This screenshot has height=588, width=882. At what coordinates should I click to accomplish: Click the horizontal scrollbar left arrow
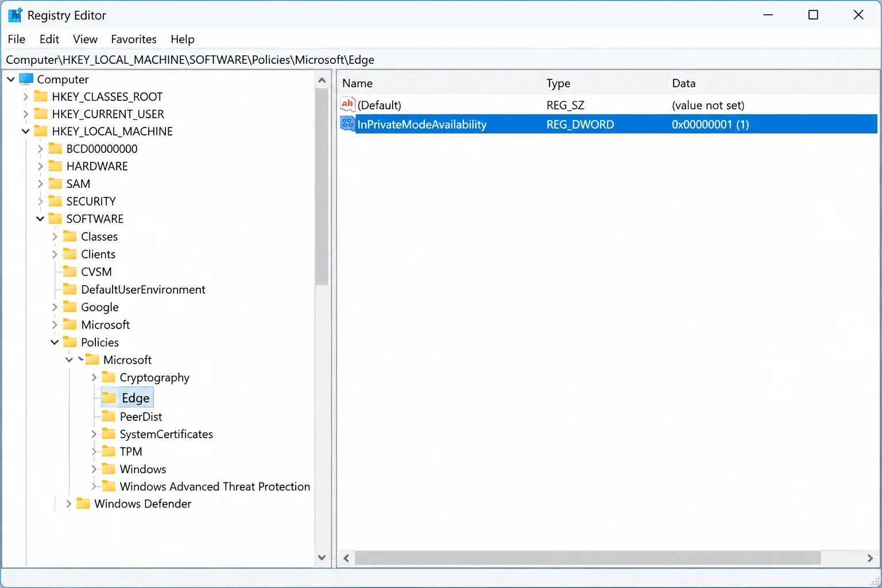click(x=346, y=558)
